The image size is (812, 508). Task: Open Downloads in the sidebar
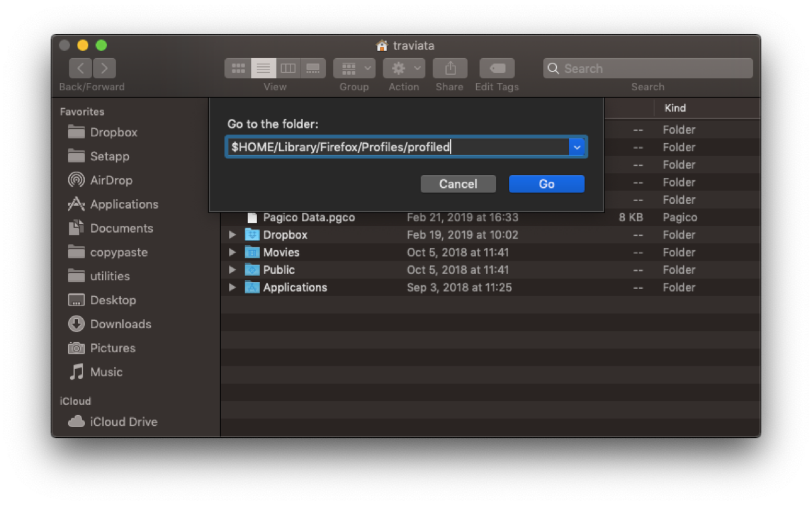(x=110, y=324)
